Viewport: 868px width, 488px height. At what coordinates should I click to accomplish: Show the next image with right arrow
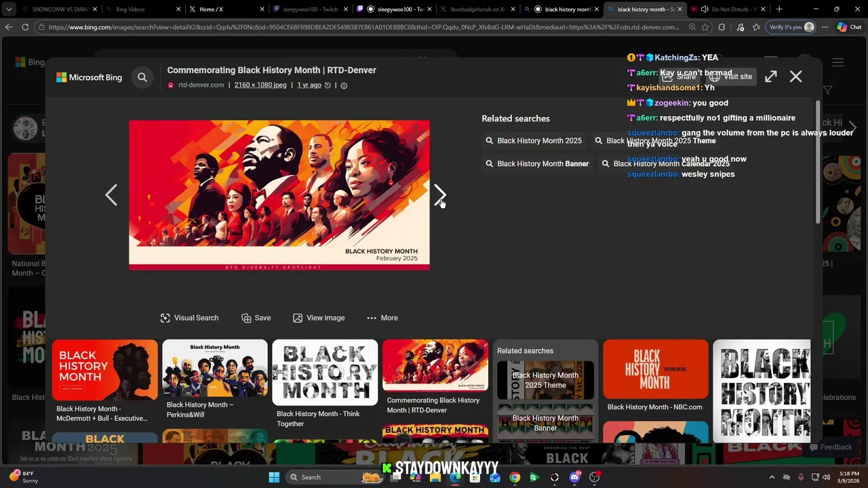[x=439, y=195]
